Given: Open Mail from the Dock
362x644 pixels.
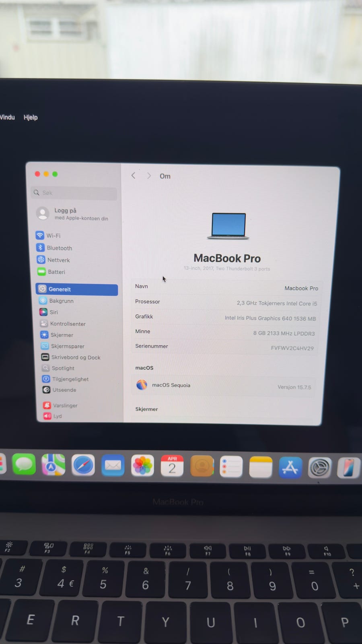Looking at the screenshot, I should [113, 466].
